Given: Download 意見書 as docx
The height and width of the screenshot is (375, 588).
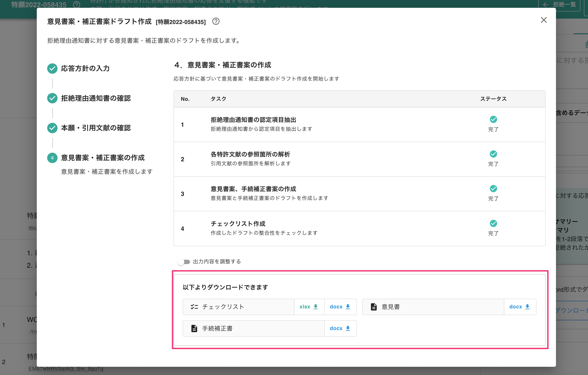Looking at the screenshot, I should point(520,307).
